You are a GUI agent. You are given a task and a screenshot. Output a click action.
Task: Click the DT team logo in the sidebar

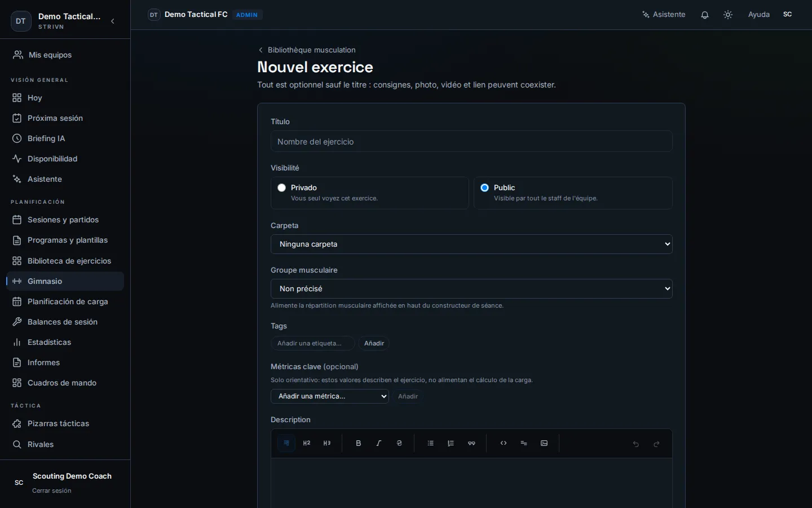pyautogui.click(x=21, y=21)
